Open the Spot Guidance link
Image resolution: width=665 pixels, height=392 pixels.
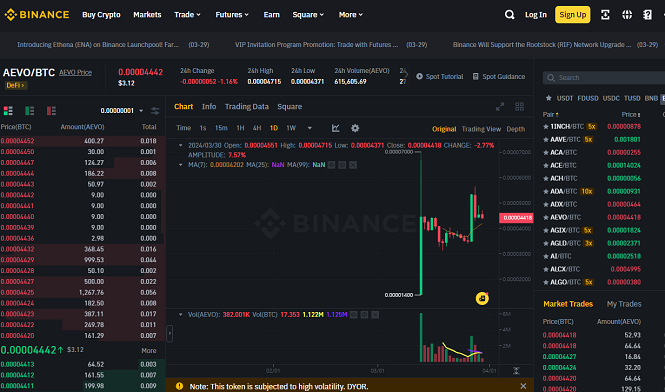point(499,76)
